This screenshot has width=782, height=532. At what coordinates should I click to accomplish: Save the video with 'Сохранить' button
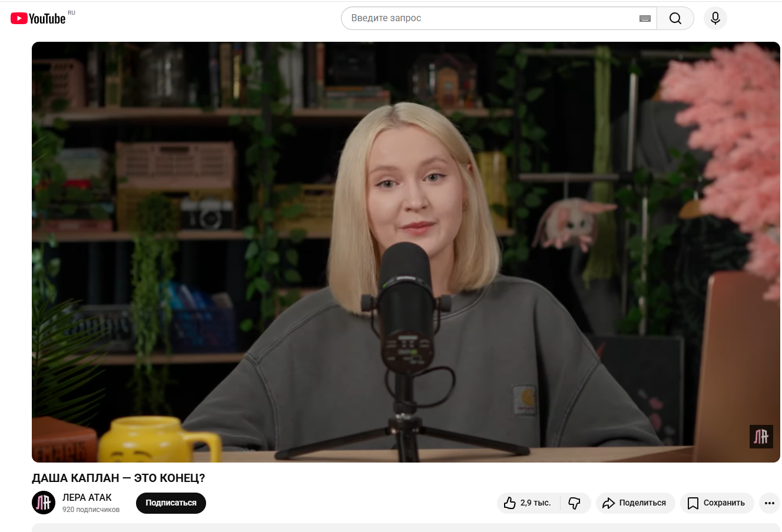click(717, 503)
